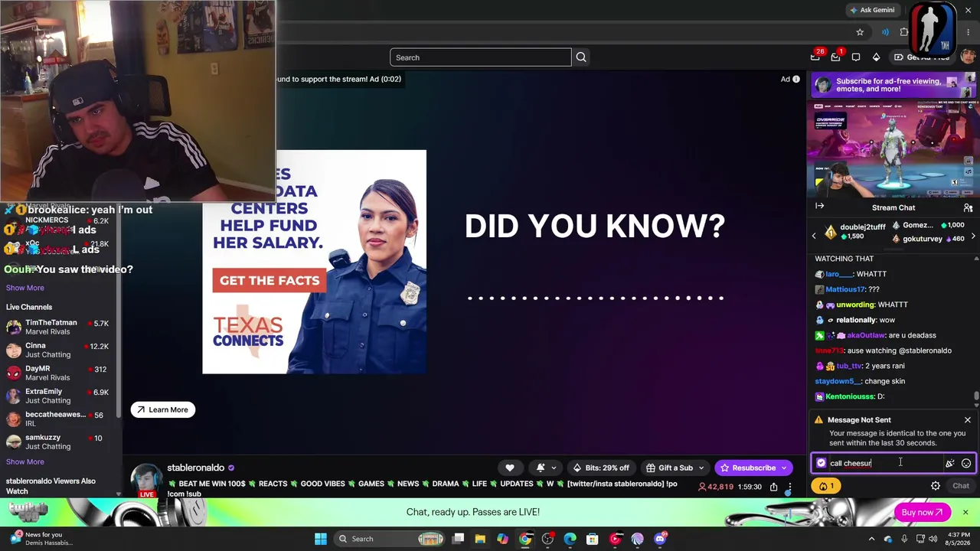Go to next gift leaderboard entry arrow

(973, 236)
